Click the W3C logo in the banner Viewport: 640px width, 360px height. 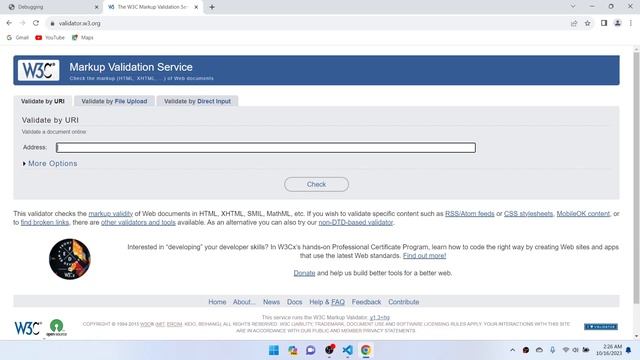tap(38, 70)
